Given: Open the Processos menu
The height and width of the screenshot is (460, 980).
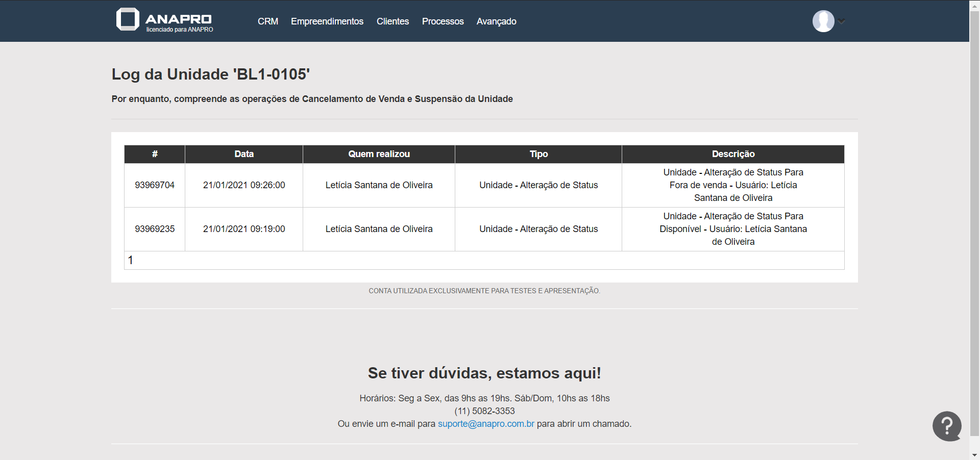Looking at the screenshot, I should pyautogui.click(x=443, y=21).
